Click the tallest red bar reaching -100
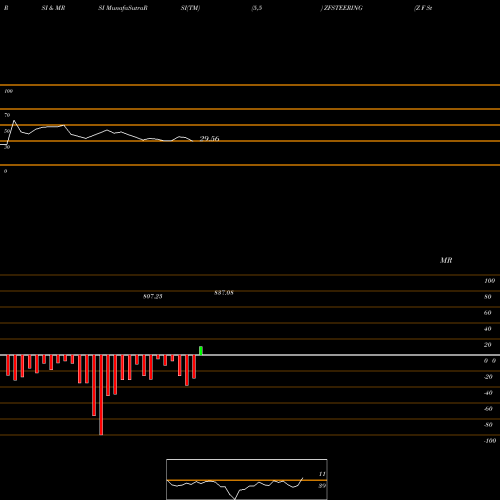 click(x=101, y=395)
